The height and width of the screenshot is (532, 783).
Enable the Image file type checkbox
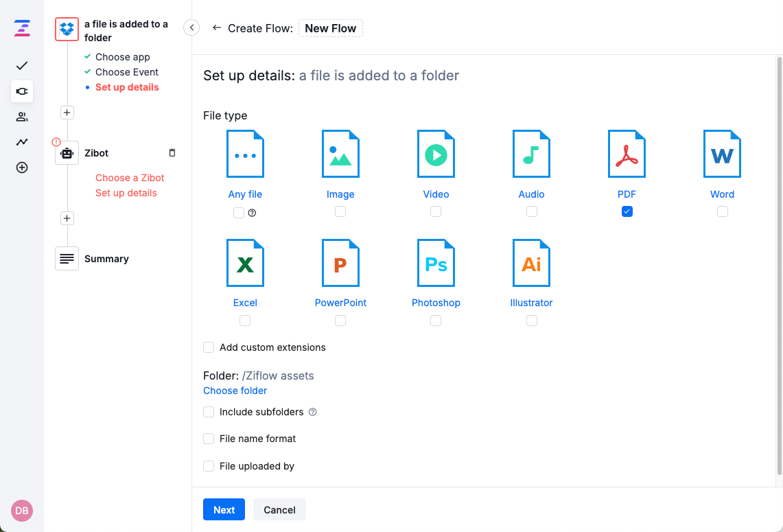click(340, 211)
